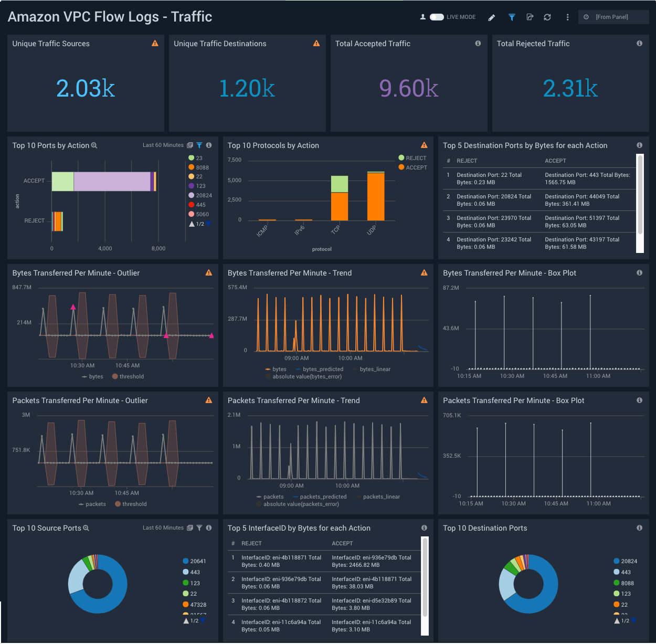Click Last 60 Minutes time label
The width and height of the screenshot is (656, 644).
coord(163,145)
